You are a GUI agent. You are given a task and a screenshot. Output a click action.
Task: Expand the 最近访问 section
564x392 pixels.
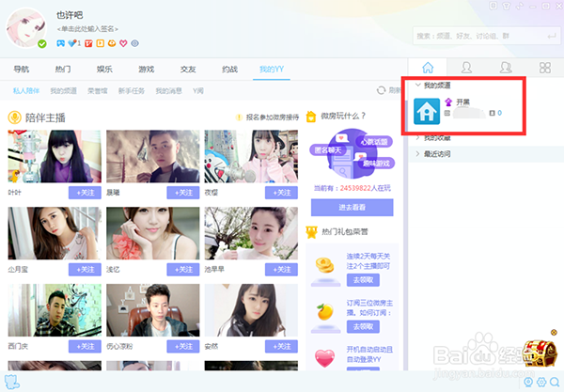[417, 154]
